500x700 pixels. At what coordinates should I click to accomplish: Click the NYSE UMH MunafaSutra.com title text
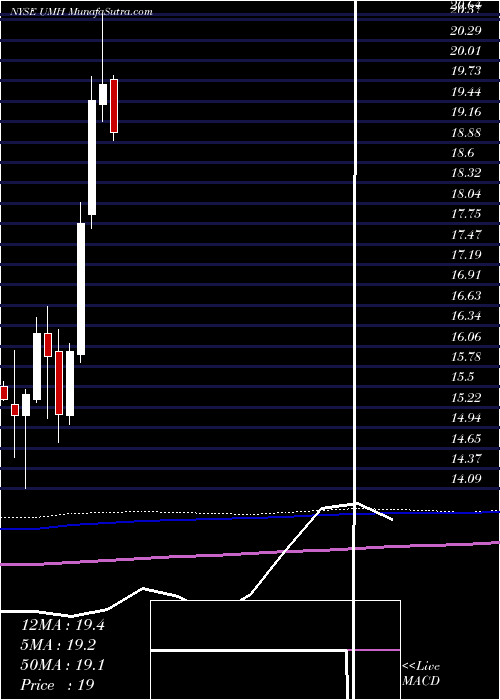point(79,11)
